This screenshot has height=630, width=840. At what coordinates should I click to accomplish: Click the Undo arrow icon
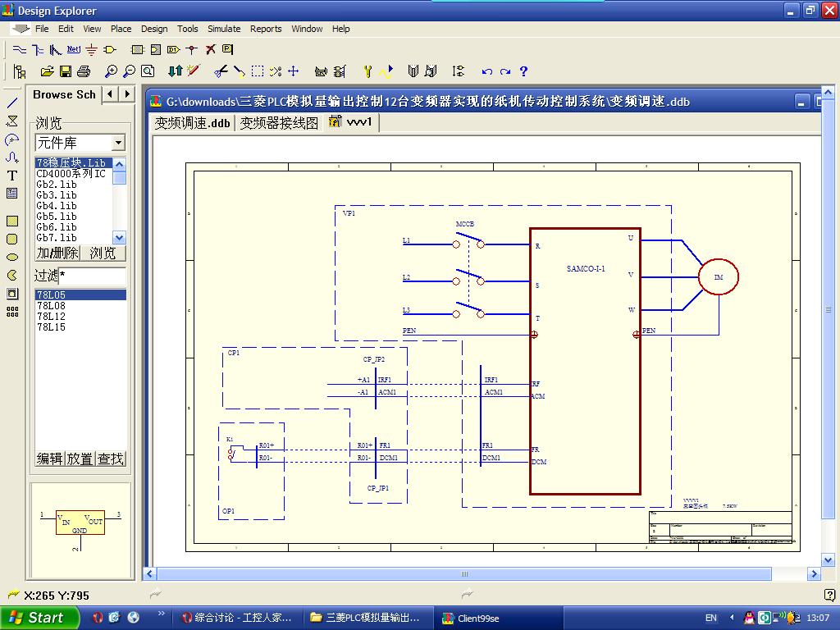(487, 71)
